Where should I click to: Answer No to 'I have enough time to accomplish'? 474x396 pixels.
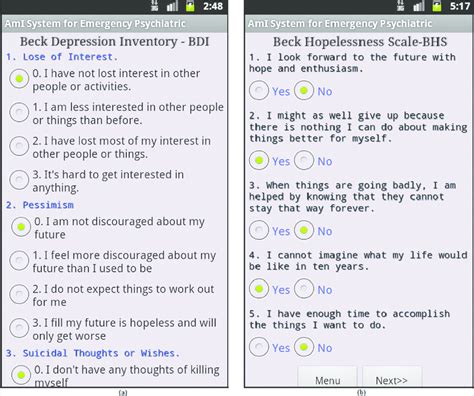(304, 347)
